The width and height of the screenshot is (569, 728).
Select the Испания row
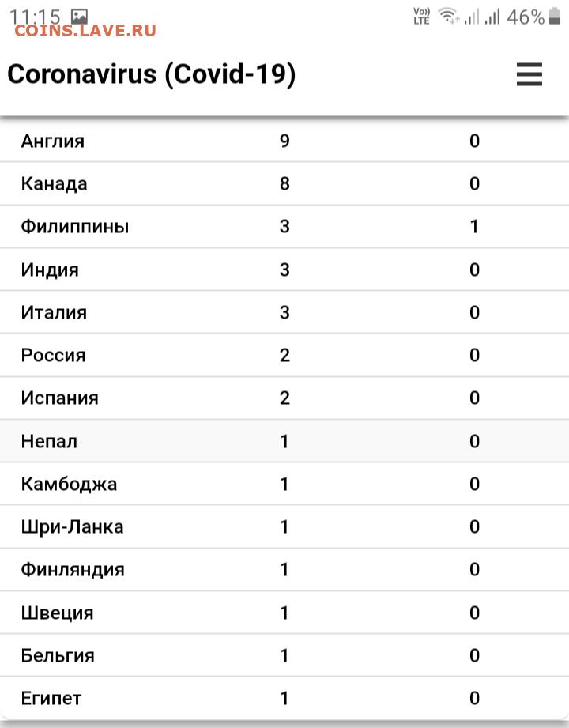coord(284,398)
